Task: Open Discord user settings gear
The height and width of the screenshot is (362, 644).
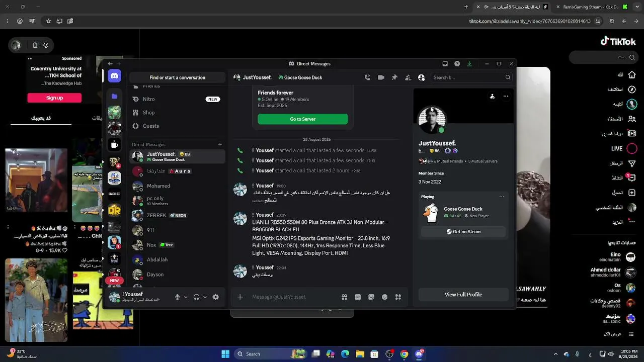Action: click(x=216, y=297)
